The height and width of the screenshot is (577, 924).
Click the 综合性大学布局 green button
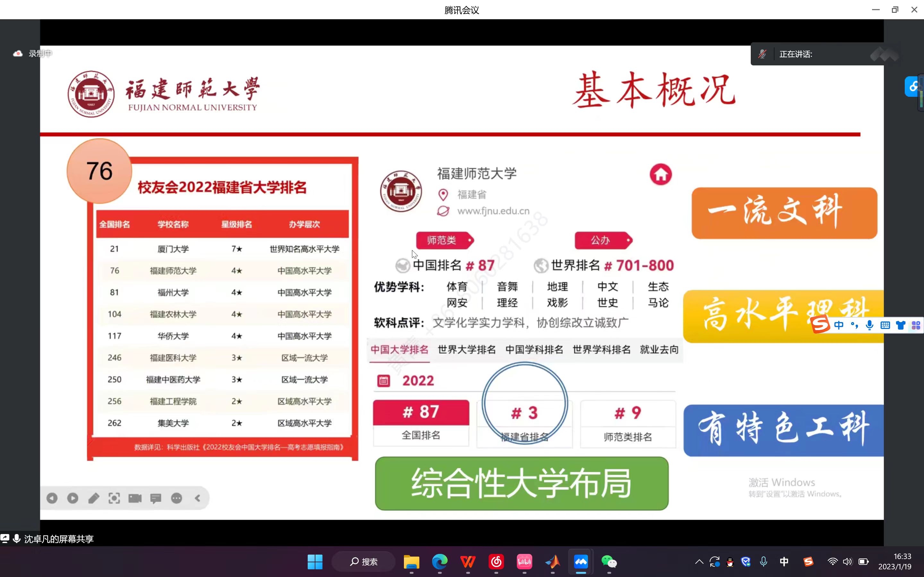(x=522, y=483)
